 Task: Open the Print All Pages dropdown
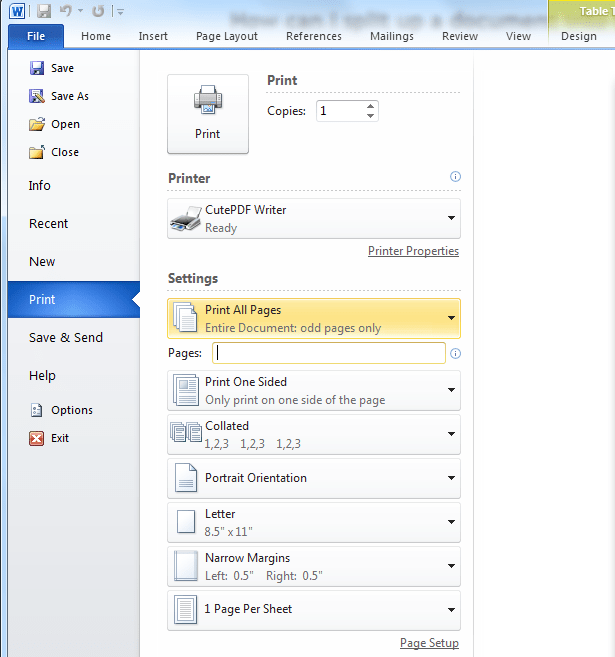(x=314, y=318)
